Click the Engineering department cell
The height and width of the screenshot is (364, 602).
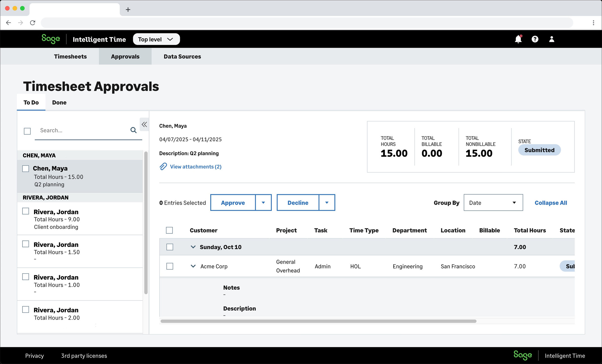[x=408, y=266]
